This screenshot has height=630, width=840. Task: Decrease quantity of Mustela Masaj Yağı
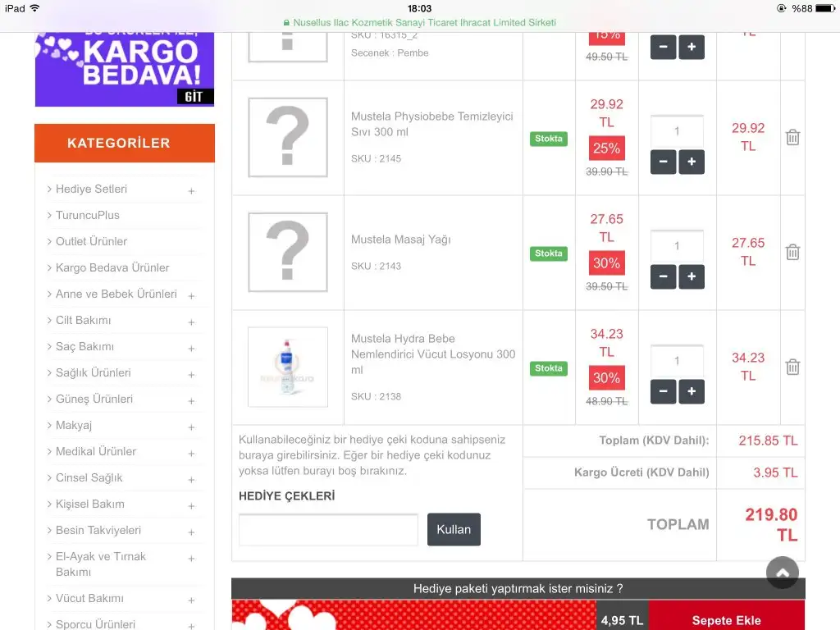pyautogui.click(x=663, y=276)
